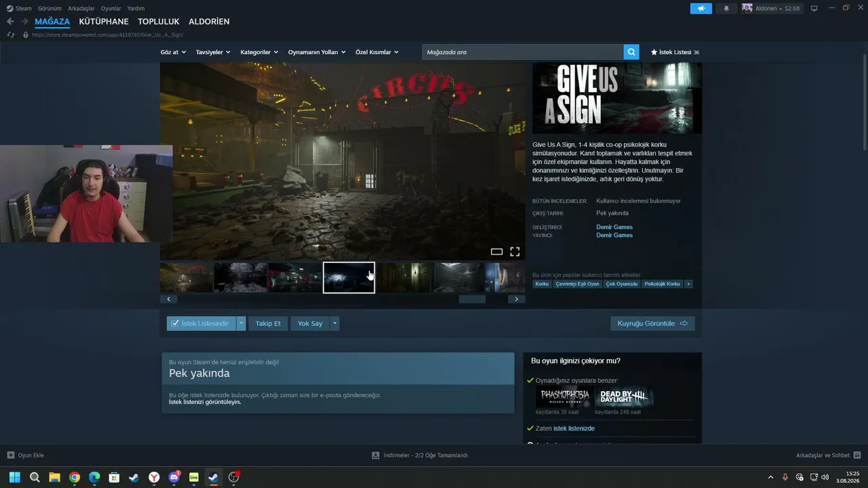Switch to Big Picture mode icon
Viewport: 868px width, 488px height.
814,8
